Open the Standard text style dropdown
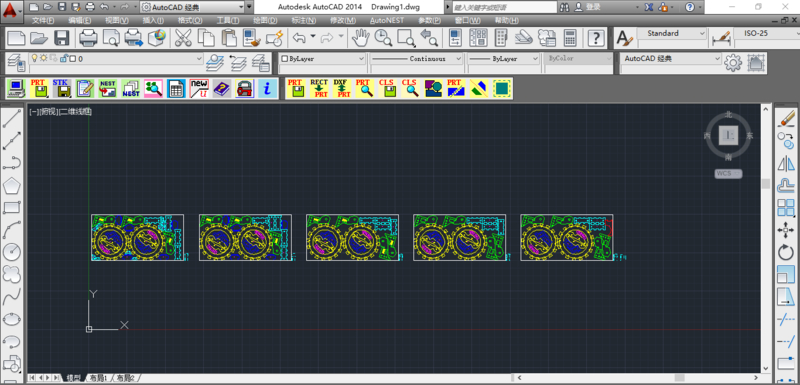 (x=672, y=34)
